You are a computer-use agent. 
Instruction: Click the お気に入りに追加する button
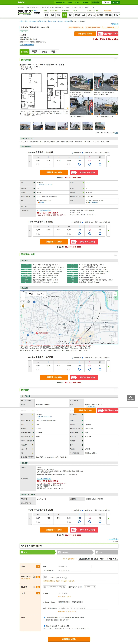[x=93, y=27]
